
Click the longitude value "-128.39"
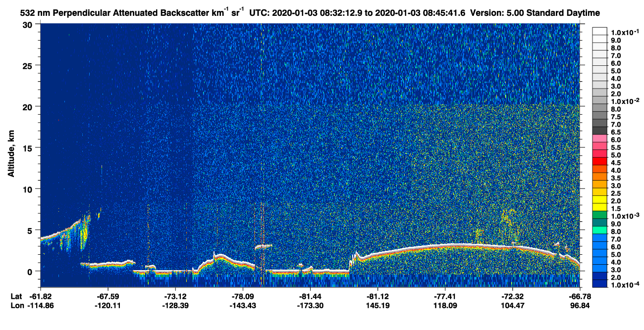175,305
